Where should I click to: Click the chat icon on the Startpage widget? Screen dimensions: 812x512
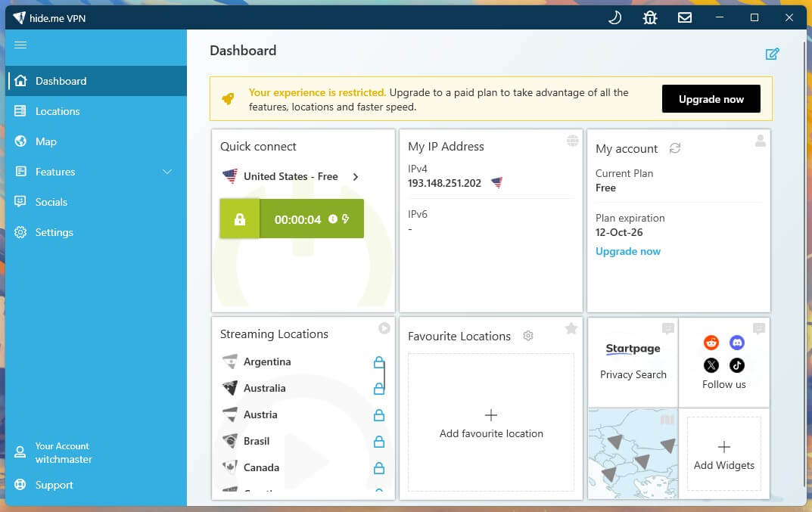(x=668, y=328)
